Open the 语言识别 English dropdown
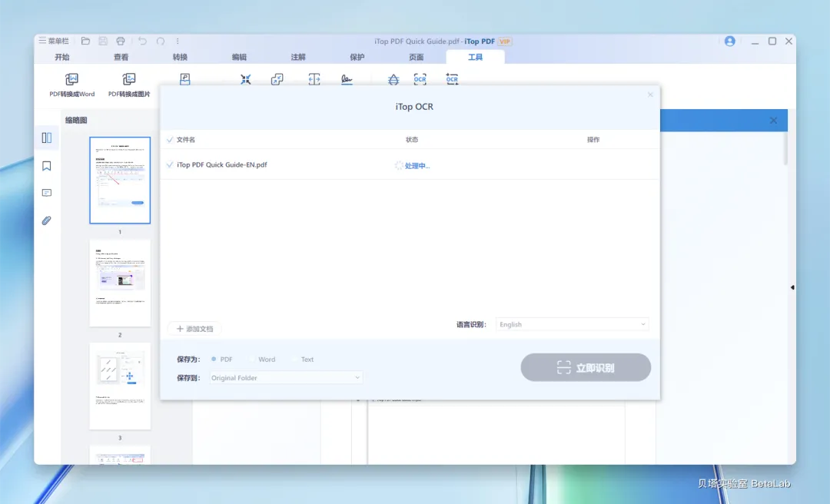 tap(572, 324)
